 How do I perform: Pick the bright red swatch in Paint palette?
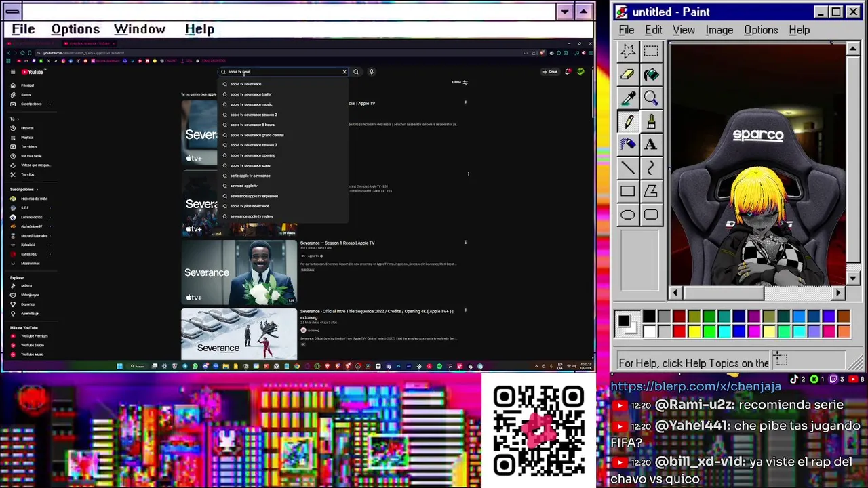point(679,331)
